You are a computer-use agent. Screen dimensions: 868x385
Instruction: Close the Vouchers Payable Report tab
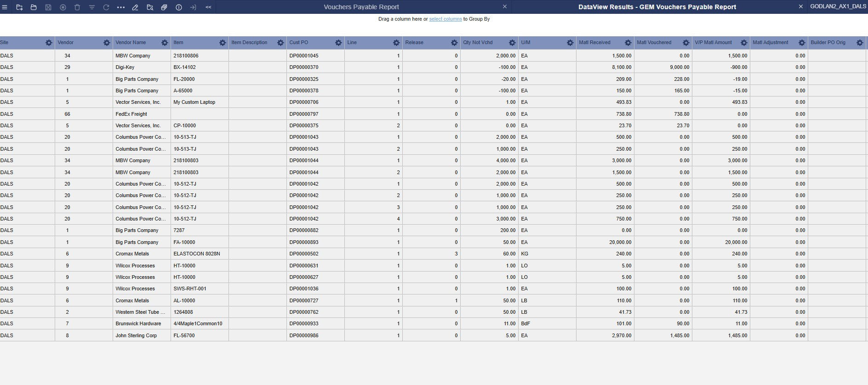coord(505,7)
